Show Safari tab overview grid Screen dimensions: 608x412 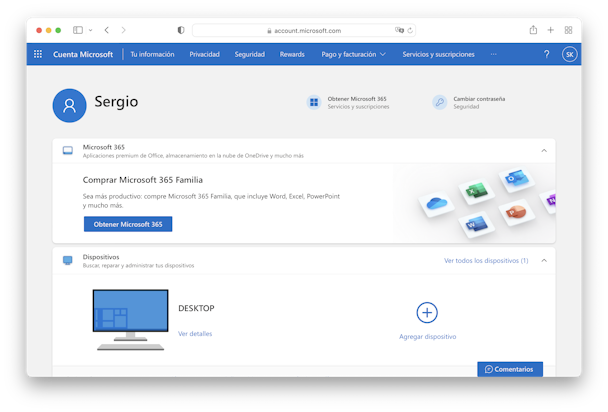point(568,30)
